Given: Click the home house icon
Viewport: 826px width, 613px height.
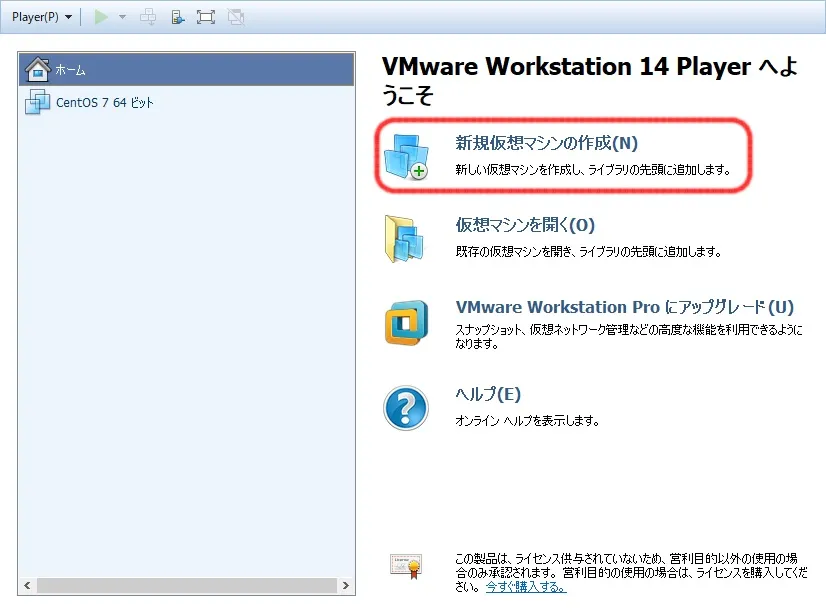Looking at the screenshot, I should coord(38,69).
